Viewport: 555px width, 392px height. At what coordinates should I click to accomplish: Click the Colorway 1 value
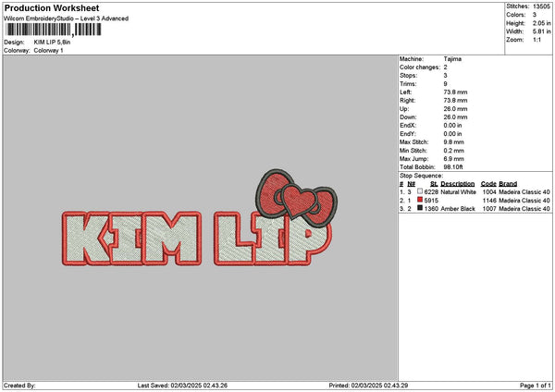[48, 51]
